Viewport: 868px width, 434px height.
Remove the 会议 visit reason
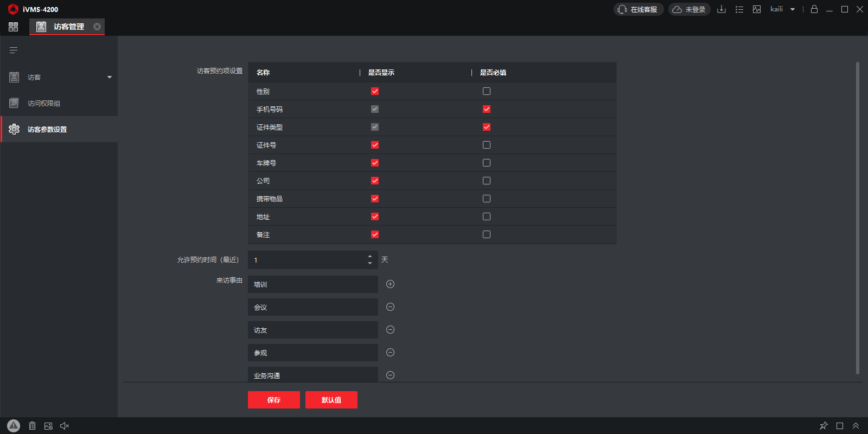pos(390,307)
